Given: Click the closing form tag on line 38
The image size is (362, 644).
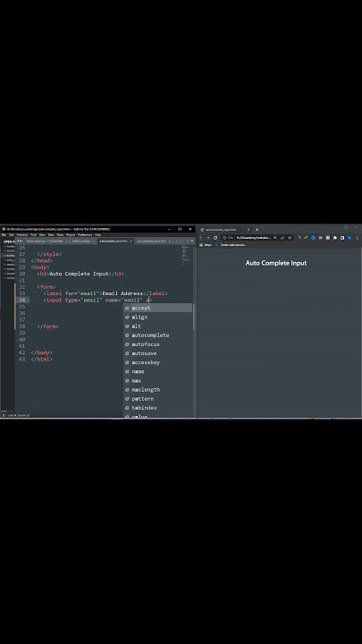Looking at the screenshot, I should click(x=47, y=326).
